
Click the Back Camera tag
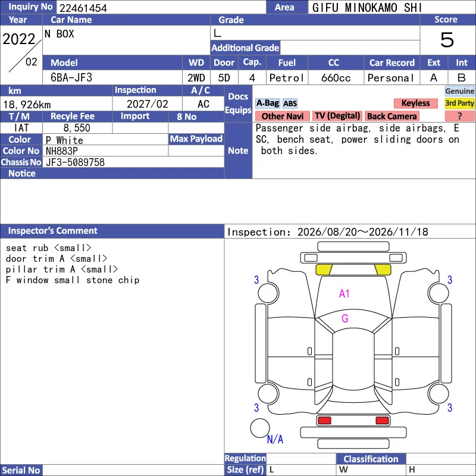[392, 116]
